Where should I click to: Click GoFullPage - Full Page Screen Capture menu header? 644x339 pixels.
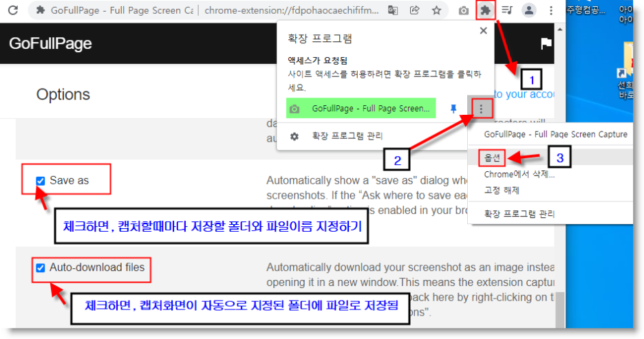click(555, 134)
